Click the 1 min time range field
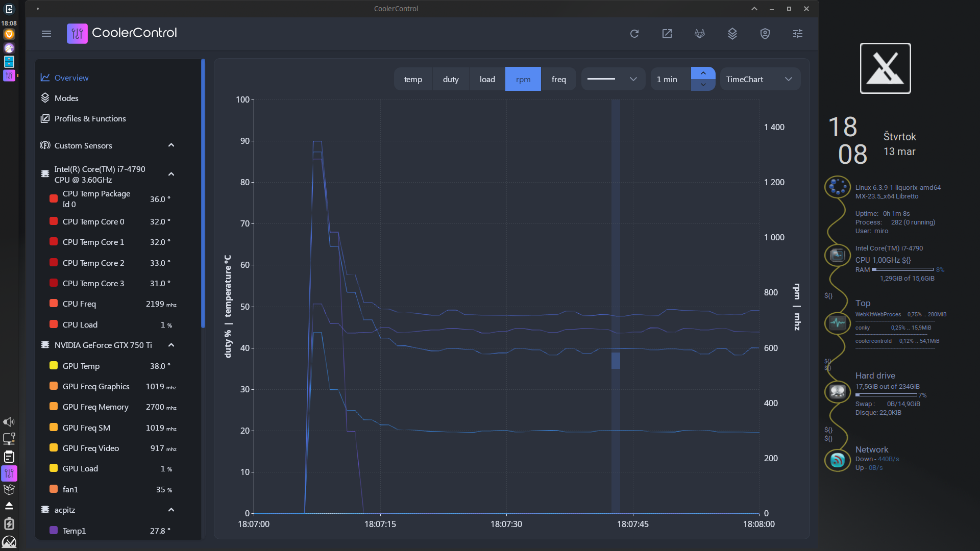This screenshot has height=551, width=980. [671, 79]
